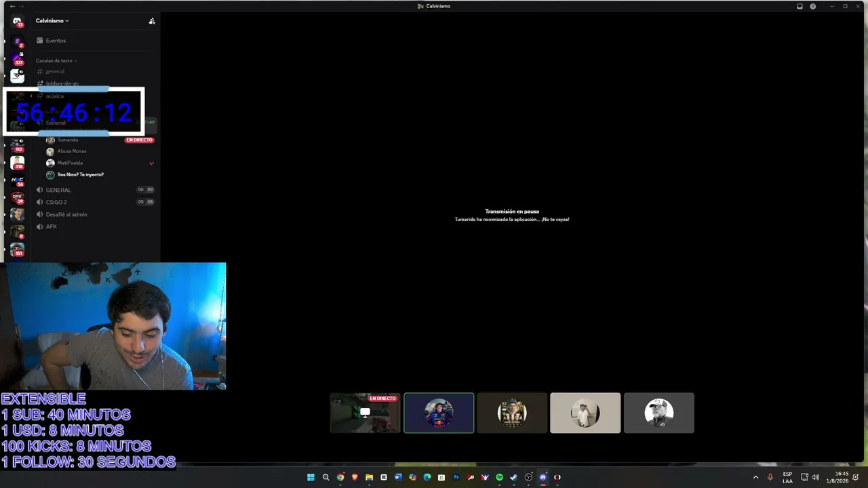Open Microsoft Word from taskbar
This screenshot has width=868, height=488.
398,477
